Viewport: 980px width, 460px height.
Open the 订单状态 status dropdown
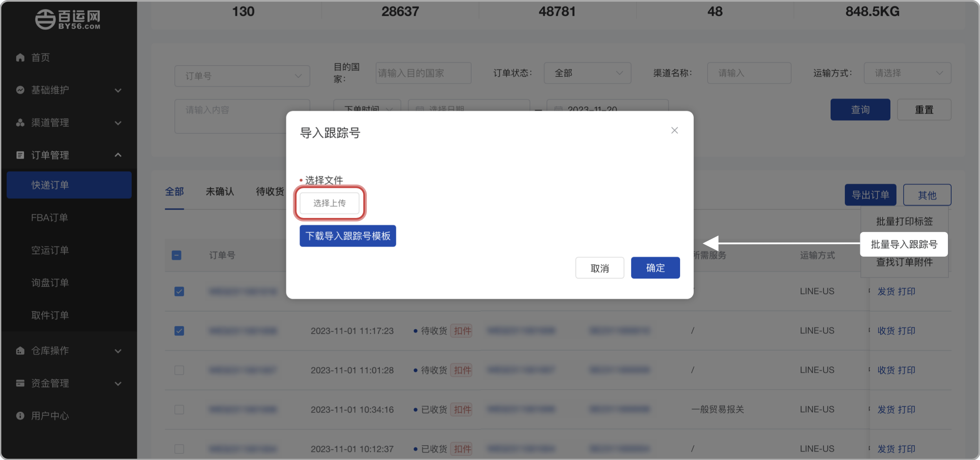tap(587, 73)
